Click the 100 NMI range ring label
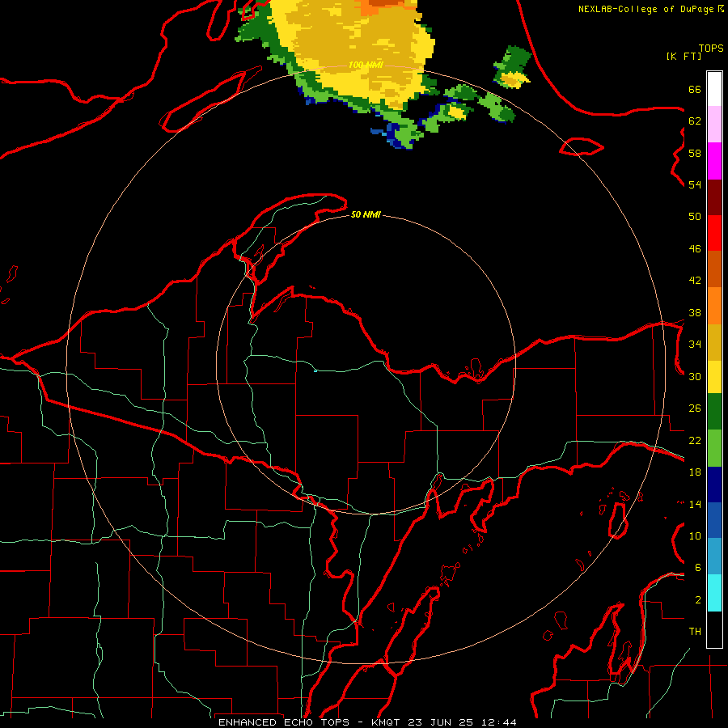 pos(366,65)
